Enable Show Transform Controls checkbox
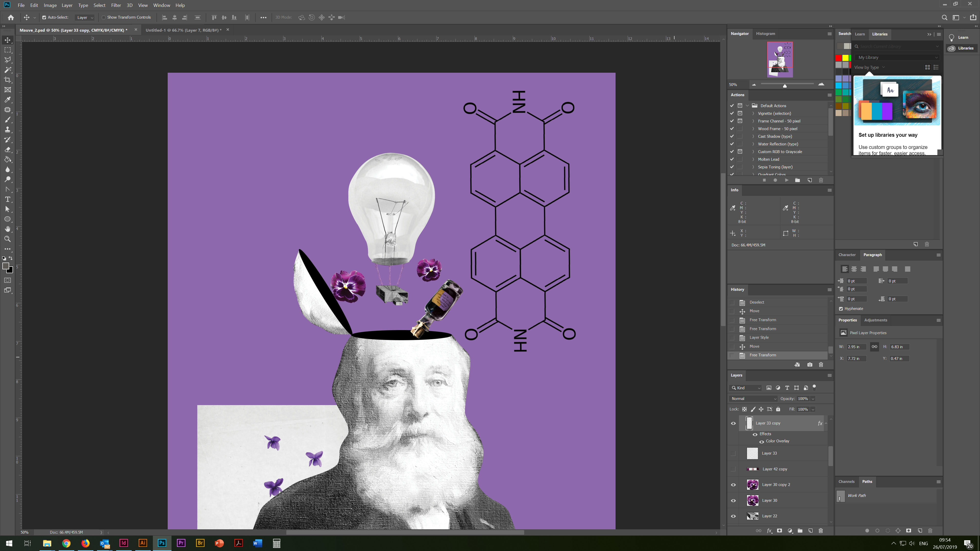This screenshot has width=980, height=551. pos(103,18)
